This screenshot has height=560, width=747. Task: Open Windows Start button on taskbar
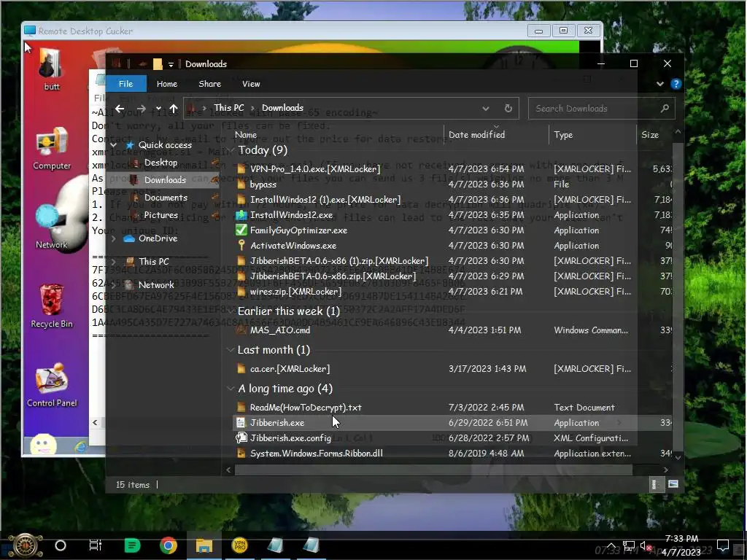coord(26,545)
